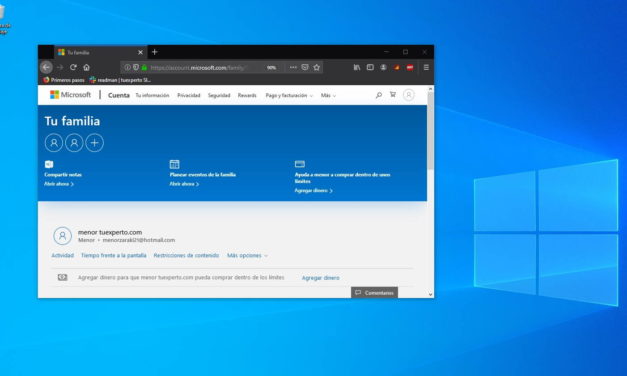Click the scrollbar up arrow

coord(430,88)
